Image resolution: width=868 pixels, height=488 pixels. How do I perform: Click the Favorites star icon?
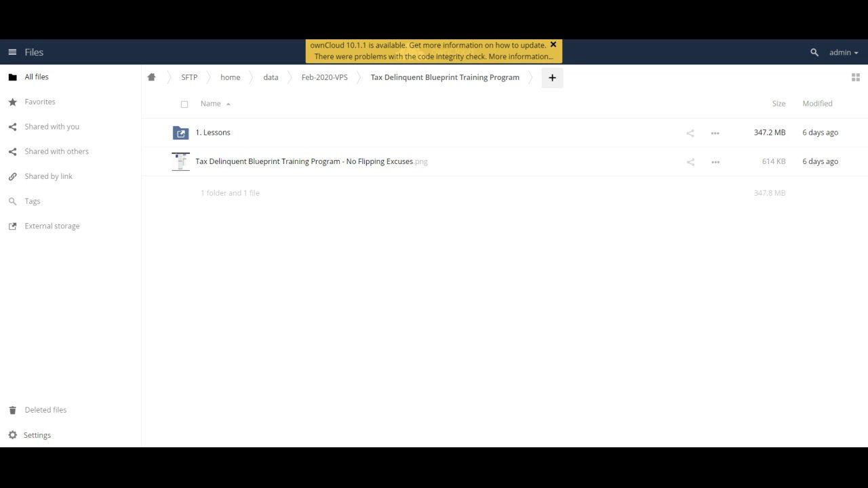(12, 102)
